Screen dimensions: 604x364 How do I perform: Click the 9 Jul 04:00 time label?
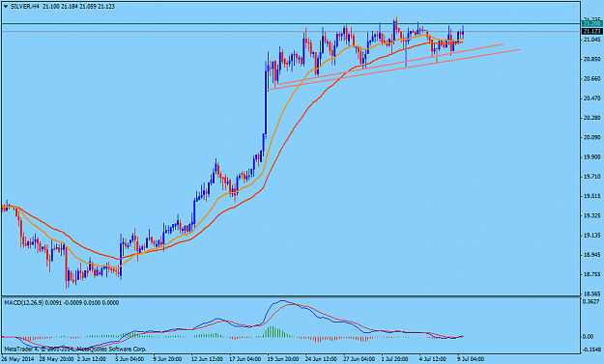471,359
